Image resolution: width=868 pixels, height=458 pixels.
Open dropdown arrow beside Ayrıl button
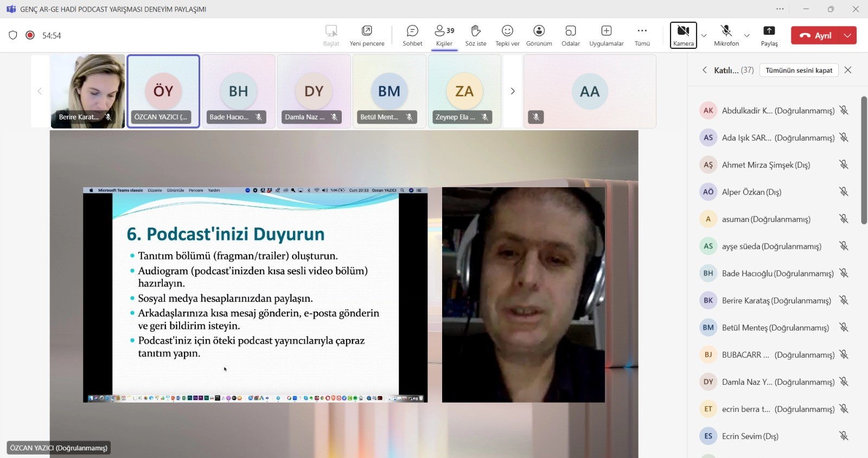[x=847, y=35]
